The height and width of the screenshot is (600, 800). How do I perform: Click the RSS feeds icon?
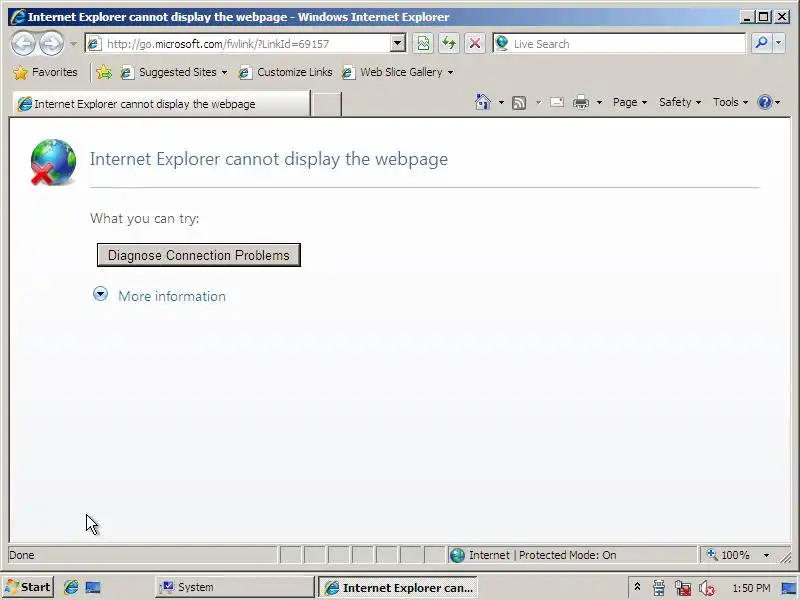click(519, 103)
